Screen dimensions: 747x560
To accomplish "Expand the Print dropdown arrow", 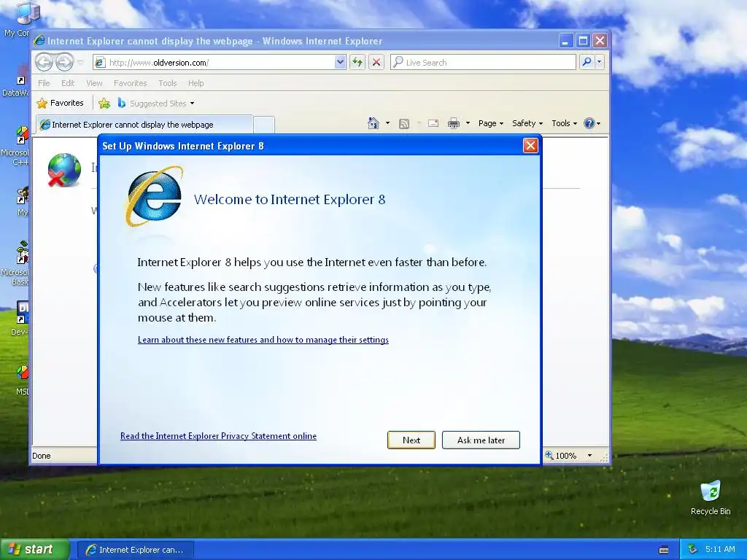I will [468, 123].
